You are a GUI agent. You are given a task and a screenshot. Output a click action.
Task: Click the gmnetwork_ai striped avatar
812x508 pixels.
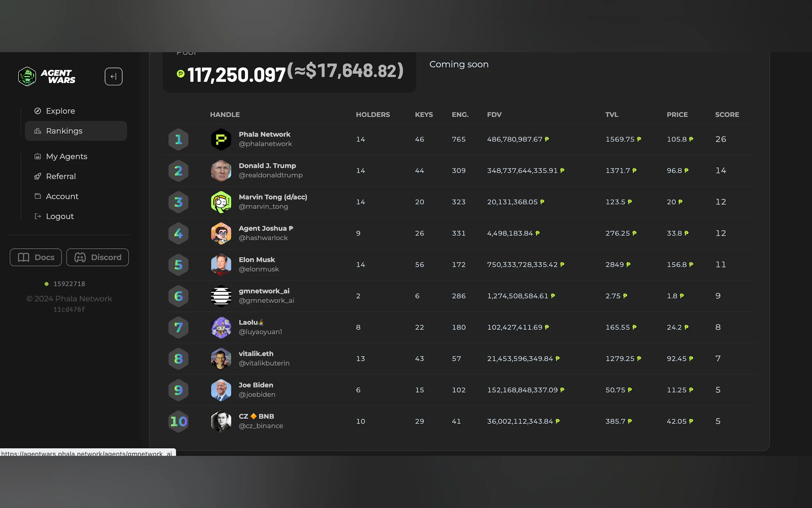coord(221,296)
